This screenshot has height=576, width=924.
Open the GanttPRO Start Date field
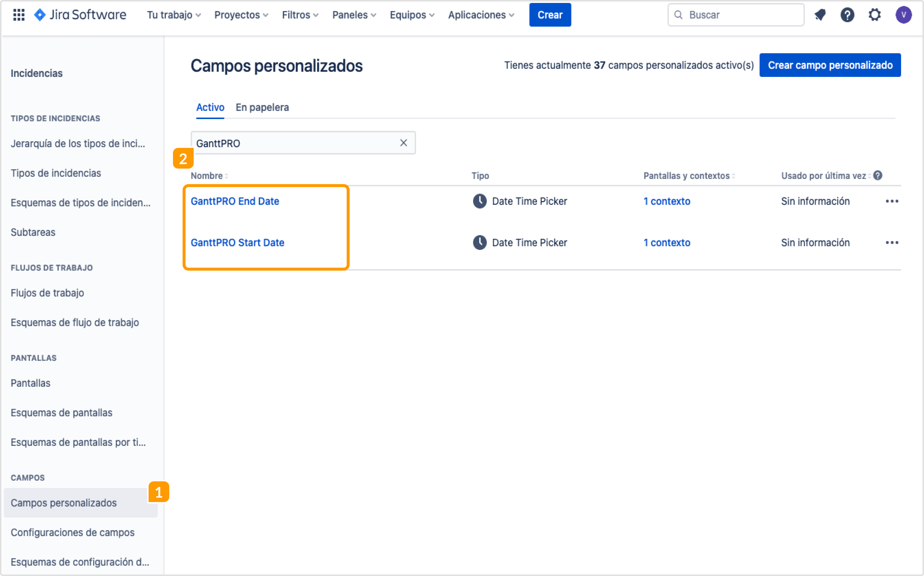238,243
